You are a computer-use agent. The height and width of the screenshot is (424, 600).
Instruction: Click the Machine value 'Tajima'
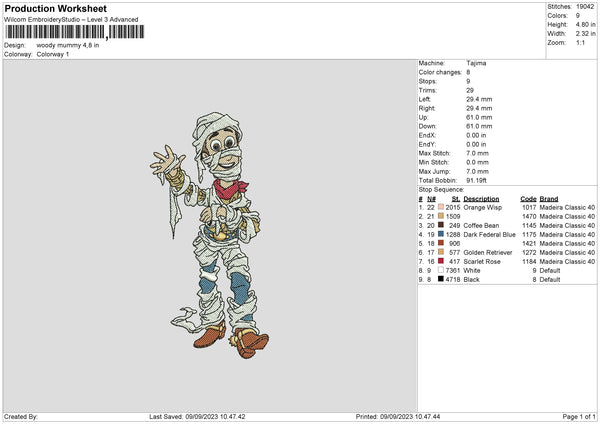(476, 63)
